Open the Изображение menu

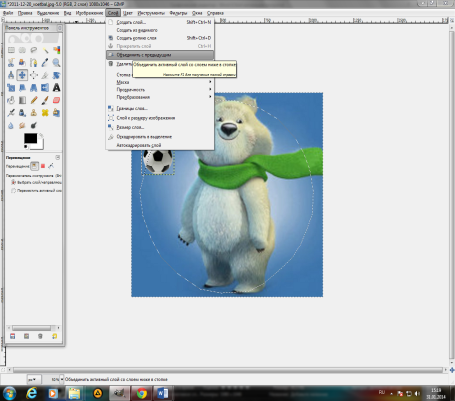pos(89,13)
